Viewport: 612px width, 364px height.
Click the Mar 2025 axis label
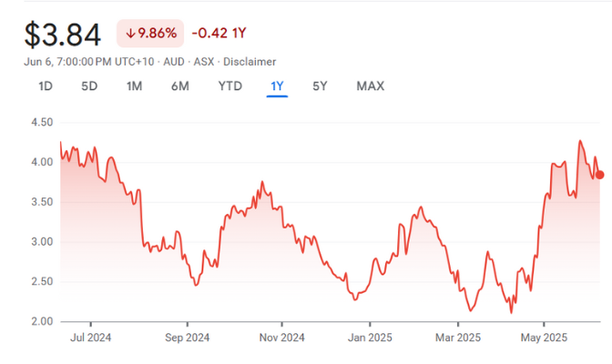457,337
